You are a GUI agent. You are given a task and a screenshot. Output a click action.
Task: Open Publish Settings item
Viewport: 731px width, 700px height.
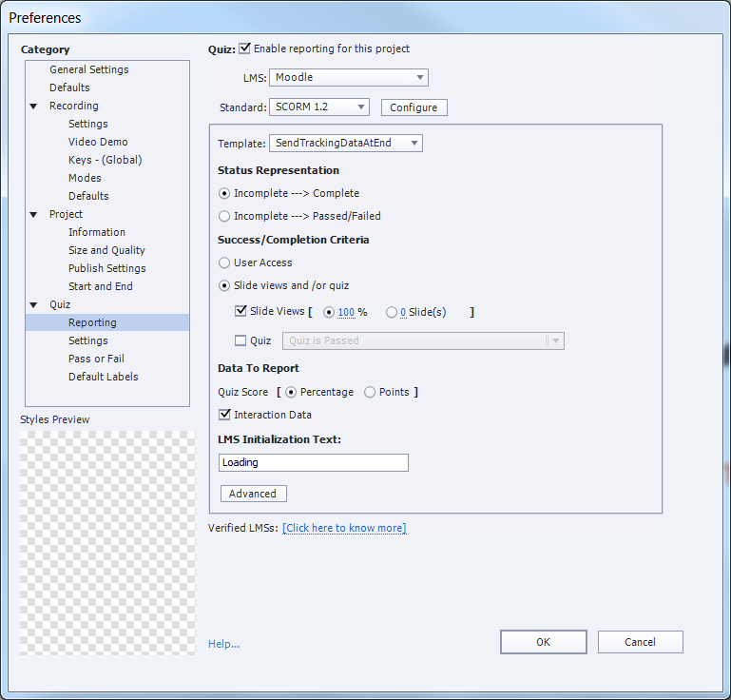click(107, 268)
